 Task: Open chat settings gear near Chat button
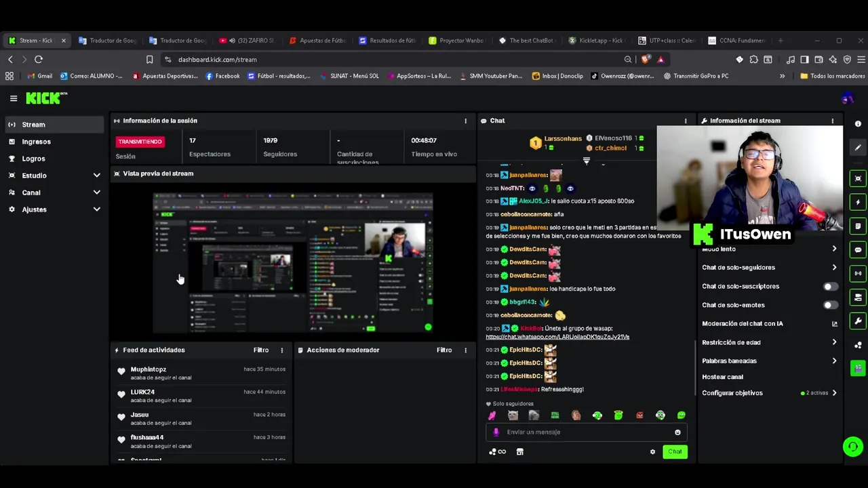652,451
